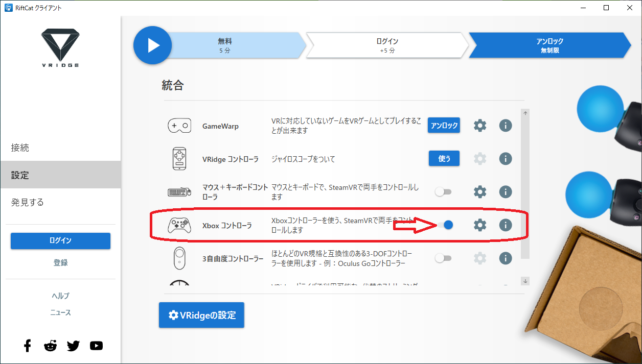The image size is (642, 364).
Task: Show info for Xbox コントローラ
Action: (x=505, y=225)
